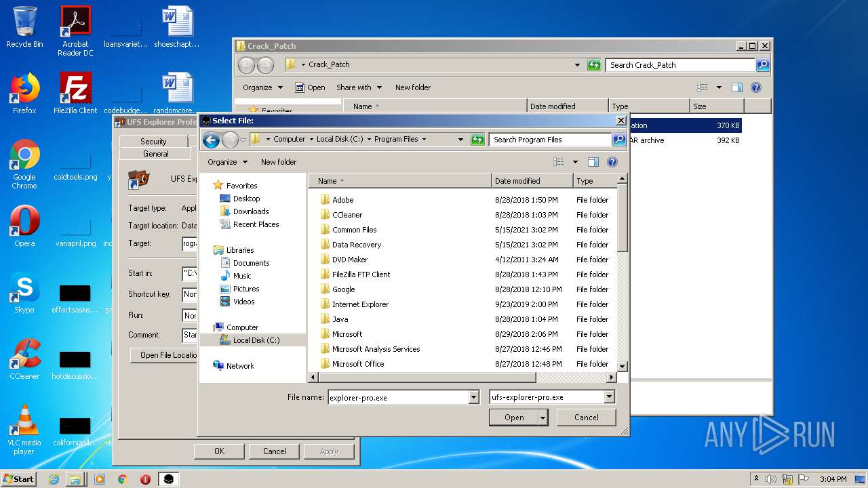Click search magnifier in Select File dialog
This screenshot has width=868, height=488.
[618, 140]
